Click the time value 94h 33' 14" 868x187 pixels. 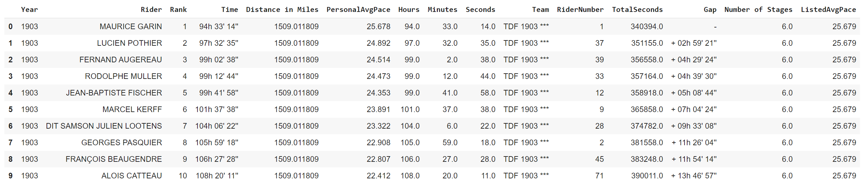tap(218, 26)
